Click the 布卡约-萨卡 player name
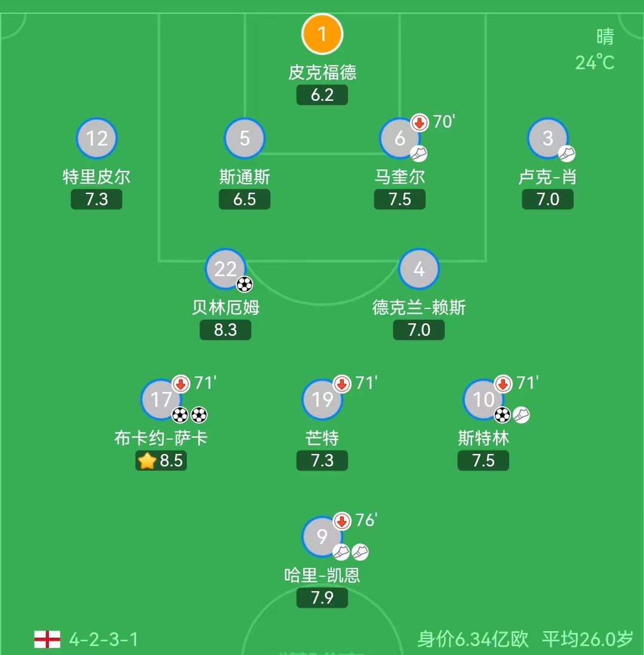This screenshot has width=644, height=655. click(161, 438)
